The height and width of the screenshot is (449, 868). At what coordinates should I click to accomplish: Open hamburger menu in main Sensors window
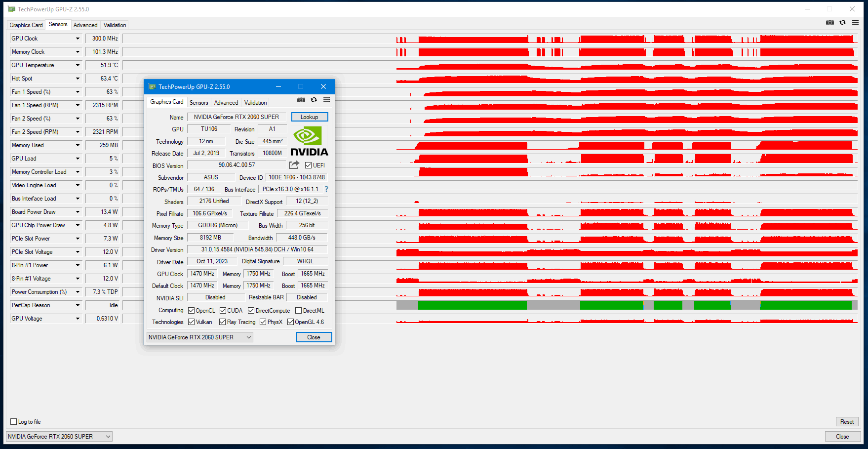(x=856, y=22)
